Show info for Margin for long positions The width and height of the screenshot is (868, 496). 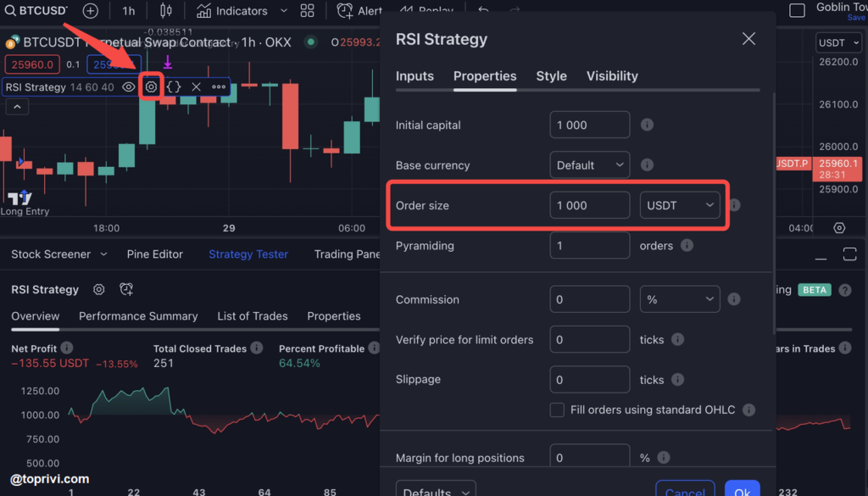pos(663,458)
